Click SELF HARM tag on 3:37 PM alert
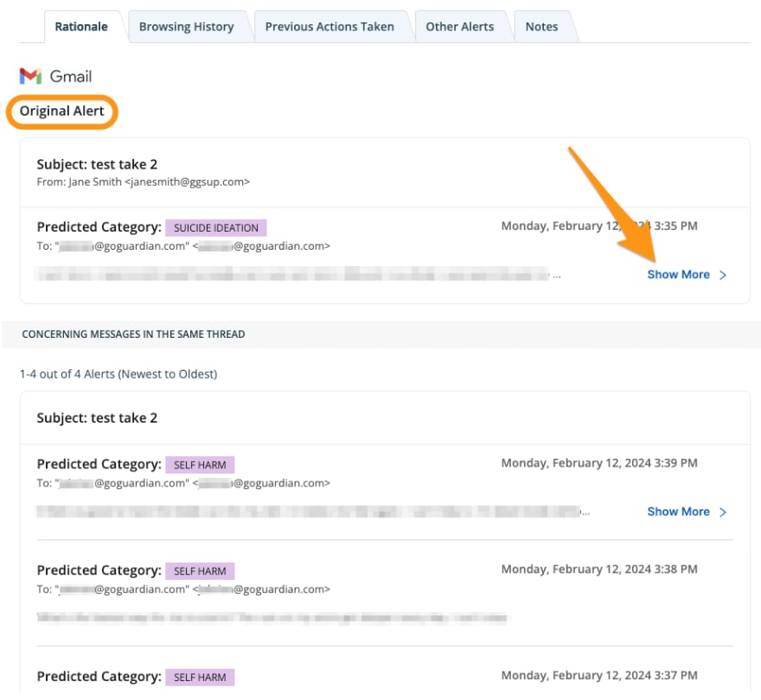761x700 pixels. tap(200, 678)
